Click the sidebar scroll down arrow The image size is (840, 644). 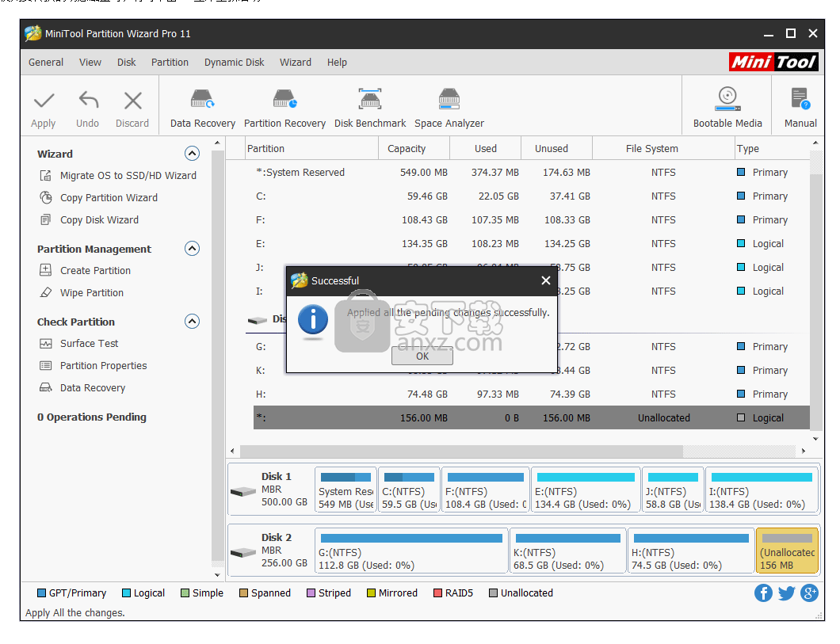click(x=217, y=575)
